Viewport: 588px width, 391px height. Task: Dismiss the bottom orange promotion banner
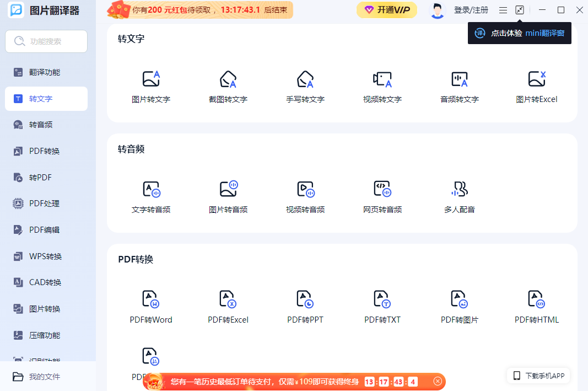pos(438,381)
